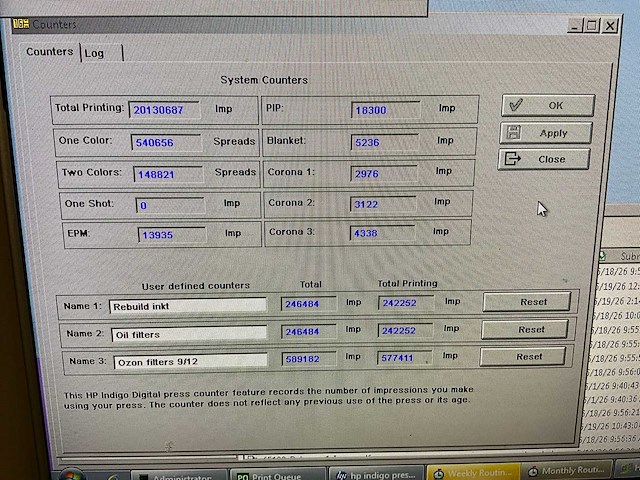
Task: Reset the Ozon filters 9/12 counter
Action: pos(522,357)
